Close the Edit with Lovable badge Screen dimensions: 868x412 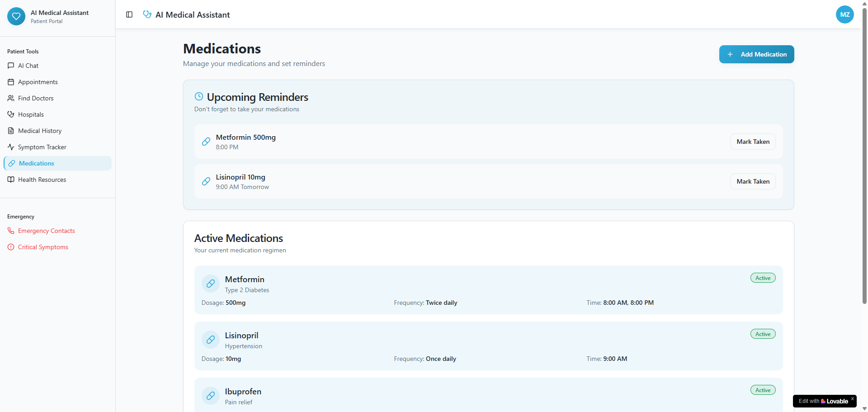(x=852, y=398)
